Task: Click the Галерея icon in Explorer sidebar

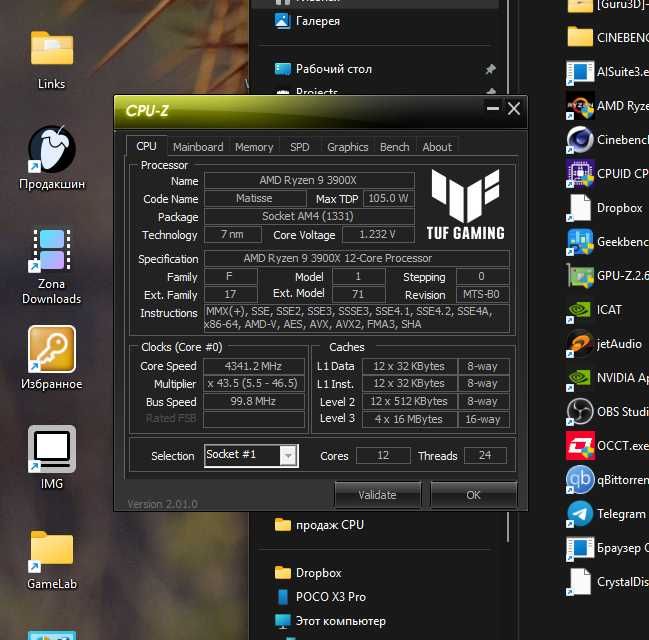Action: click(x=282, y=21)
